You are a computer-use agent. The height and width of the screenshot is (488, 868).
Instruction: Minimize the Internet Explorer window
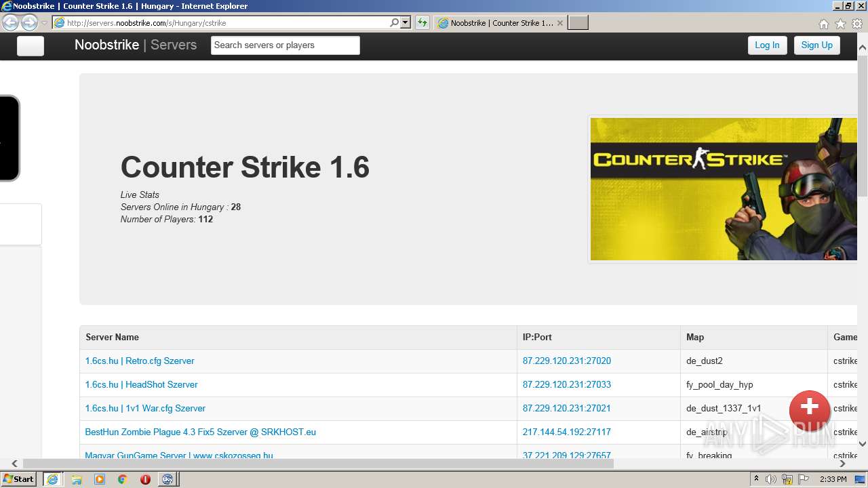837,6
